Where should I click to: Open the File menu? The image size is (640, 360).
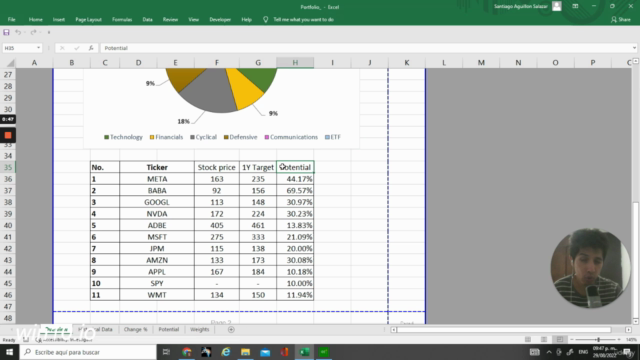(11, 19)
